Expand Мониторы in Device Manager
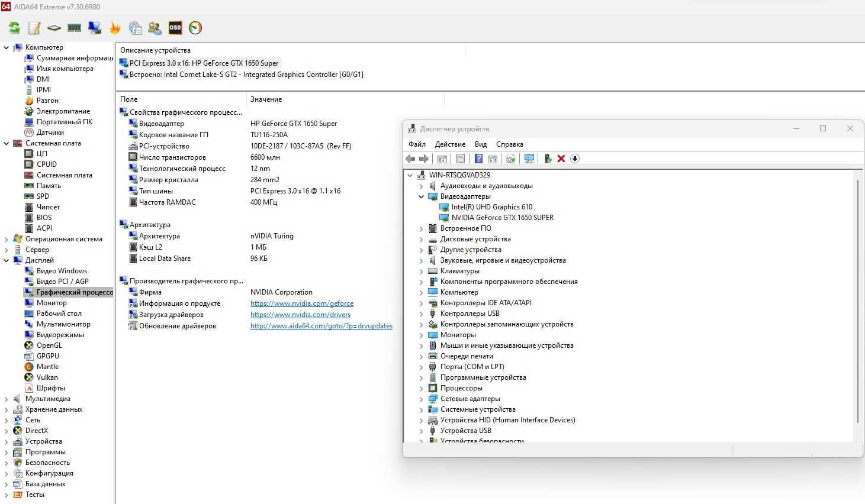The width and height of the screenshot is (865, 504). [422, 335]
